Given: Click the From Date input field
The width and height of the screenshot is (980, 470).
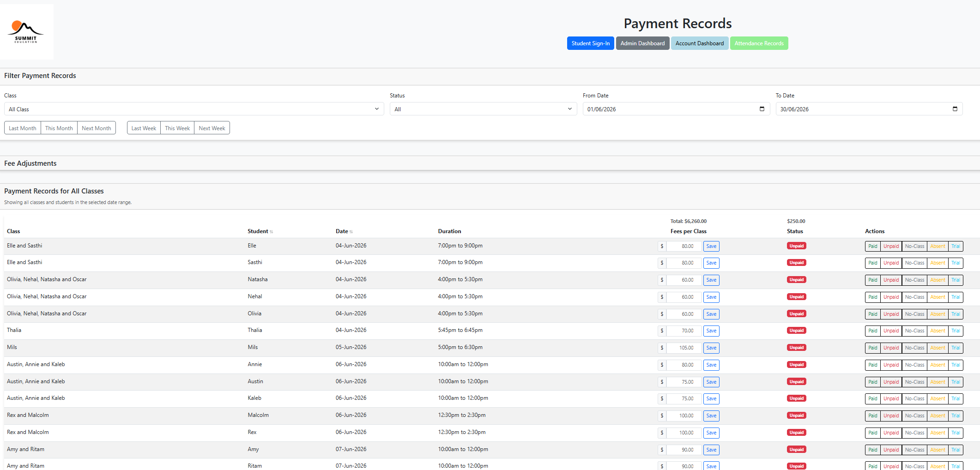Looking at the screenshot, I should 676,109.
